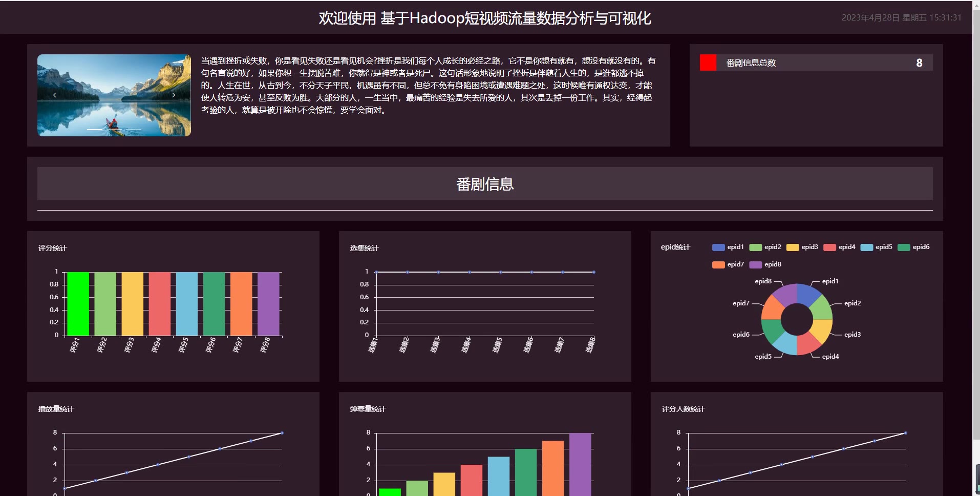Click the 评分统计 chart title
This screenshot has height=496, width=980.
coord(52,248)
